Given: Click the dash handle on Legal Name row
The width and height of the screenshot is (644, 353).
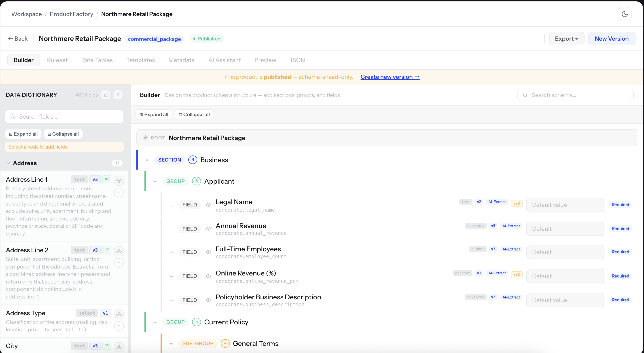Looking at the screenshot, I should point(171,205).
